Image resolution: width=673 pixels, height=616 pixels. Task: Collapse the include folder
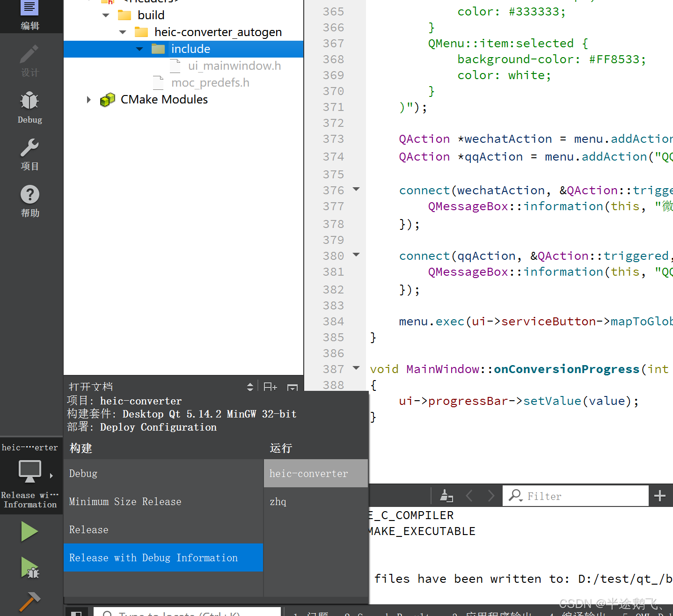(x=139, y=49)
